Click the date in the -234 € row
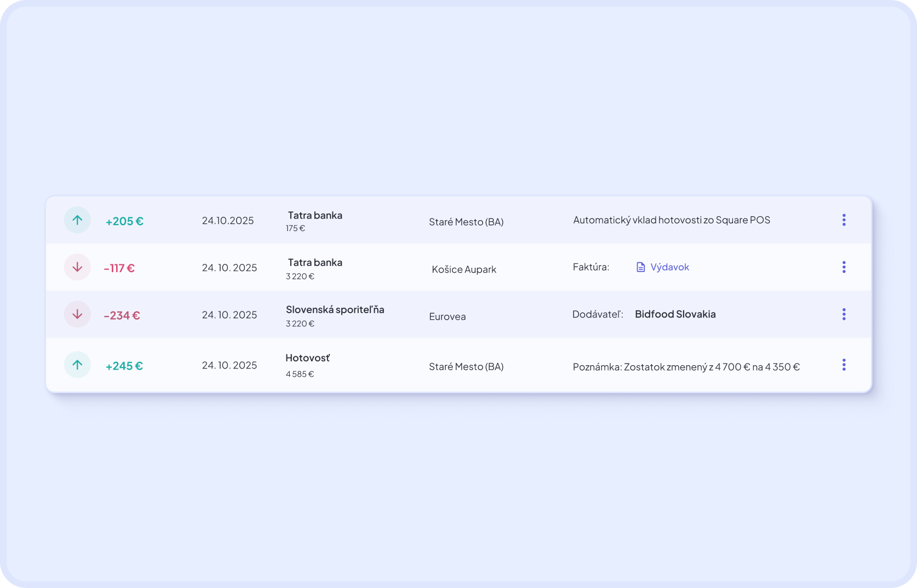The image size is (917, 588). pyautogui.click(x=230, y=315)
